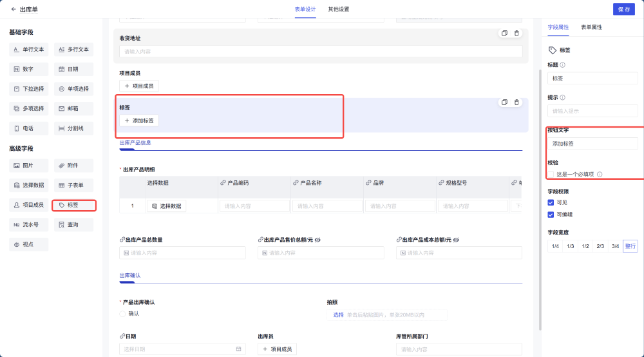Choose the 子表单 advanced field
The image size is (644, 357).
click(73, 185)
